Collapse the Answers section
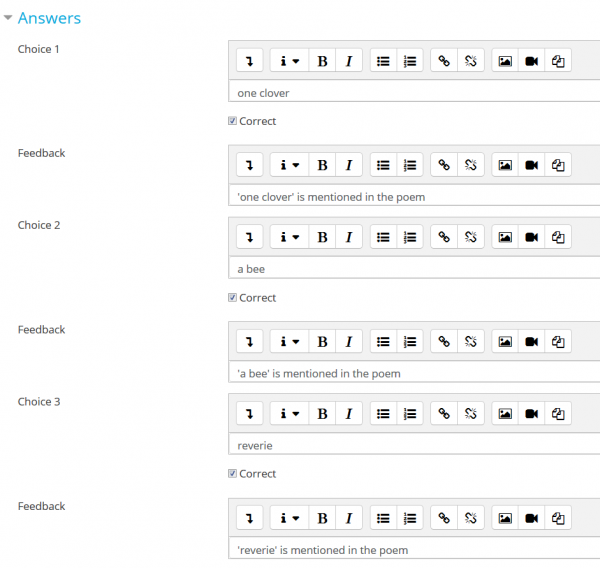 [8, 18]
